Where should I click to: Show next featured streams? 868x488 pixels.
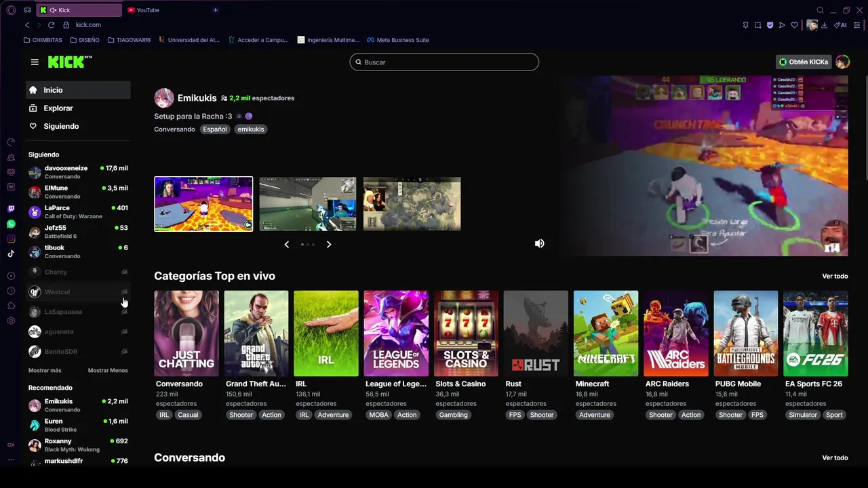tap(329, 244)
